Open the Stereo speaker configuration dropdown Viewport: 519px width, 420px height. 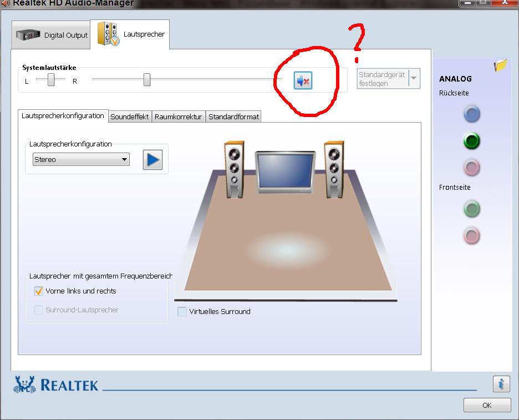pos(81,159)
